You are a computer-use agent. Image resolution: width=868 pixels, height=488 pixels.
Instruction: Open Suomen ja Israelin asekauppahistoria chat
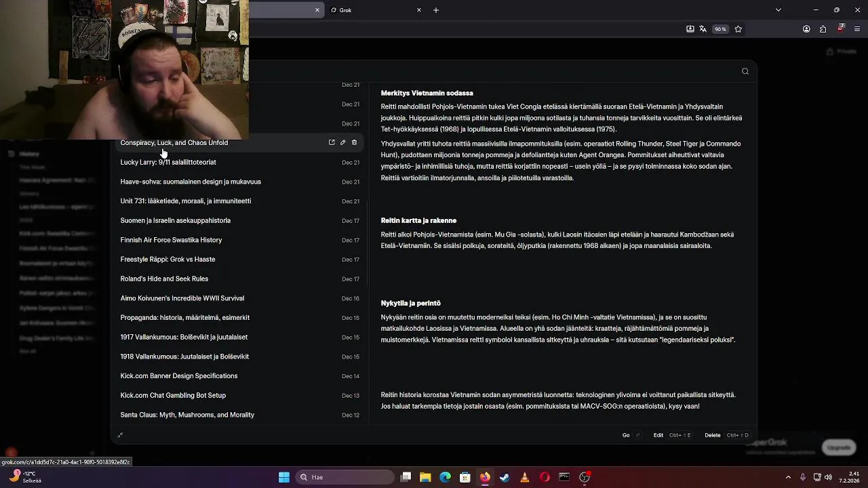click(176, 221)
